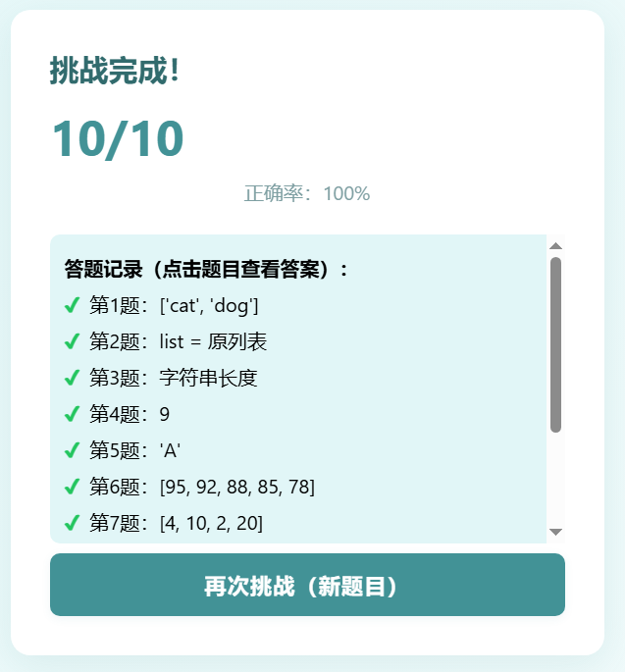
Task: Click the 正确率：100% accuracy label
Action: (x=307, y=193)
